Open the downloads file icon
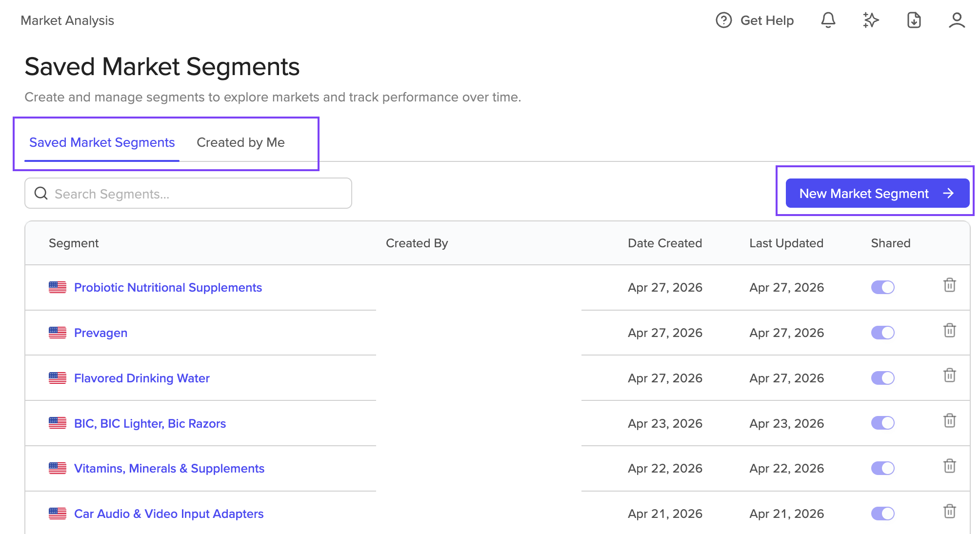The width and height of the screenshot is (980, 534). tap(914, 20)
